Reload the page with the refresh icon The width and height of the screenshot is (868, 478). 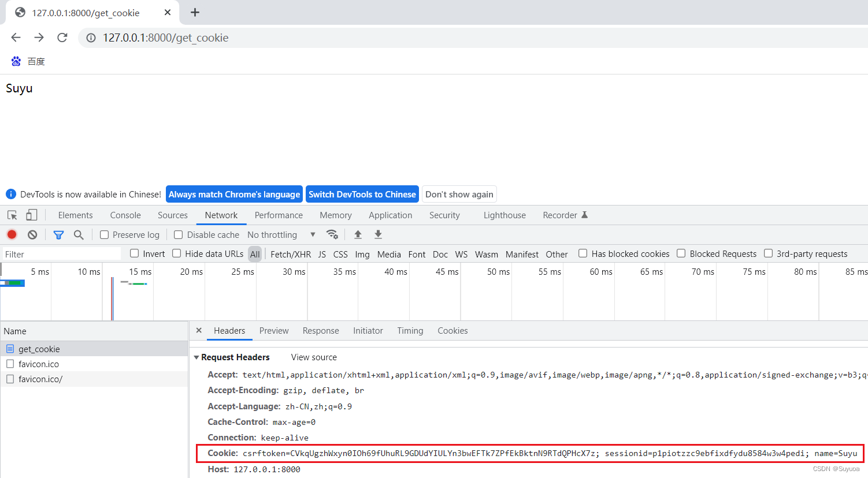[62, 38]
